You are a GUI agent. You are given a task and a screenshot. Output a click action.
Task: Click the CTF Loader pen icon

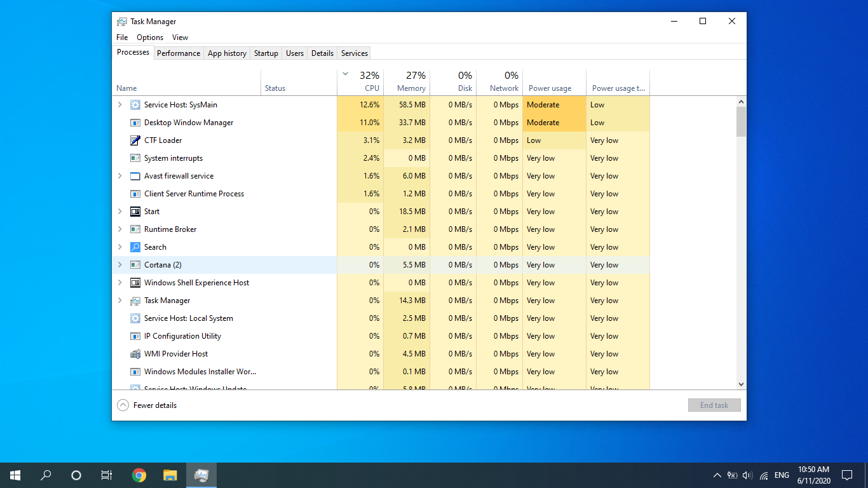135,140
